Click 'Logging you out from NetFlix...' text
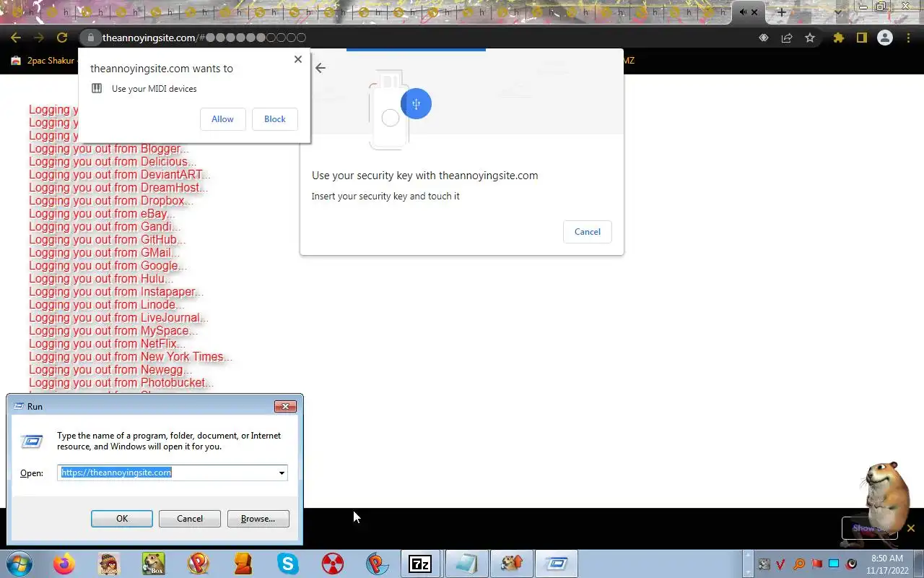 pyautogui.click(x=107, y=344)
